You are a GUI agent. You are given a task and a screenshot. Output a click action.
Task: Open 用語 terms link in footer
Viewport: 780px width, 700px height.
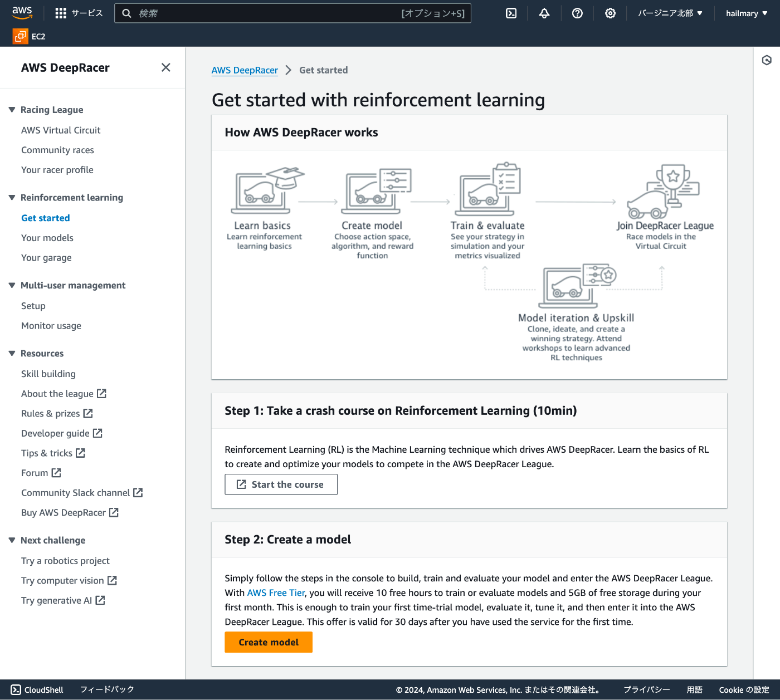click(x=694, y=689)
